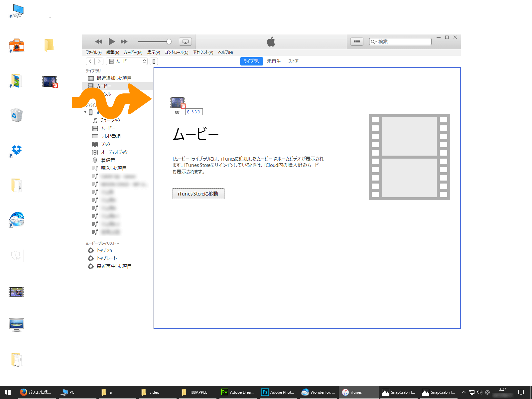532x399 pixels.
Task: Open the Windows Start button
Action: (x=8, y=392)
